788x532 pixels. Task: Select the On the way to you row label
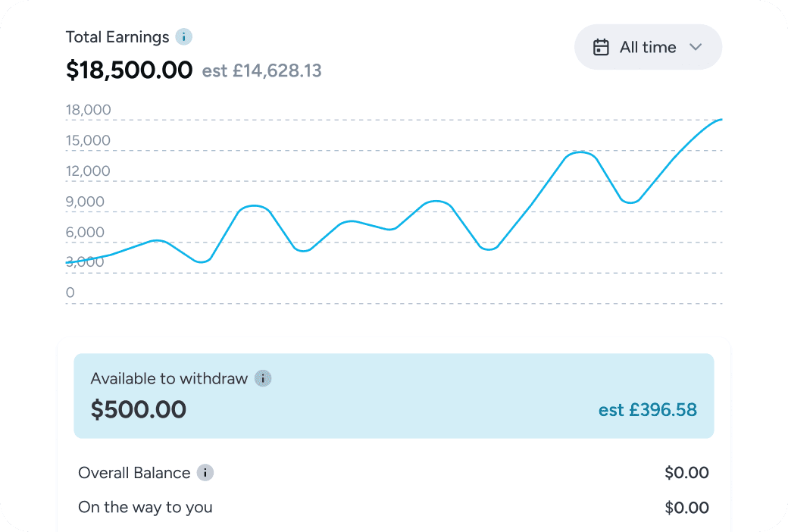point(145,507)
